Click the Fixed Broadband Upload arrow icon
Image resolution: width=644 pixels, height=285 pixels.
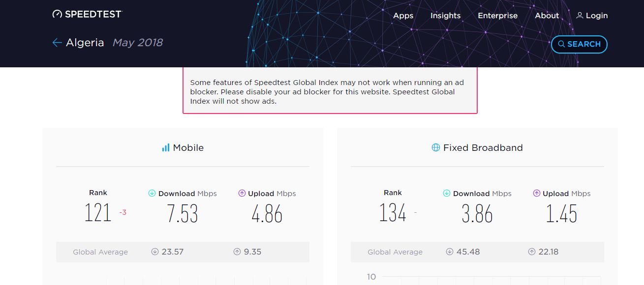[x=536, y=194]
